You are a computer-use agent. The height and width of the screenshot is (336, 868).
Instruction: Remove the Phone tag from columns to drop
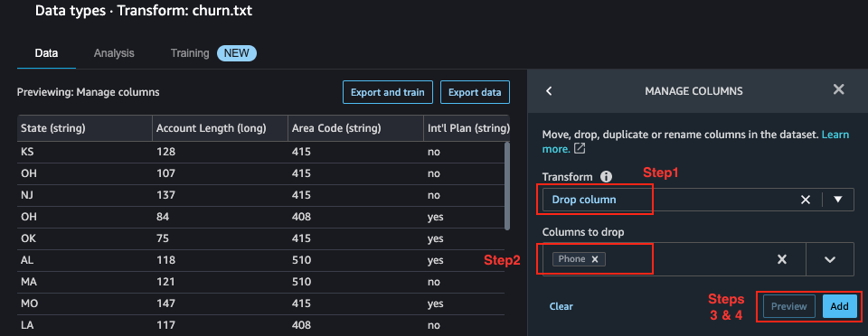click(595, 259)
